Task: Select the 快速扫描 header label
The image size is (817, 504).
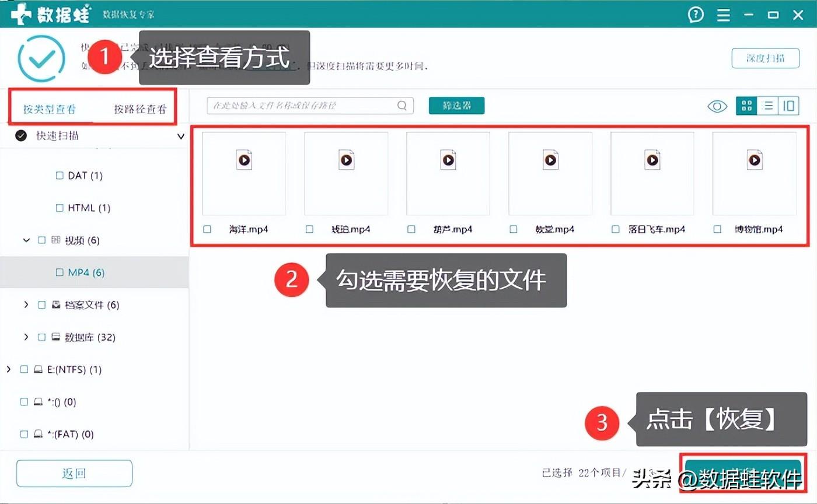Action: click(57, 135)
